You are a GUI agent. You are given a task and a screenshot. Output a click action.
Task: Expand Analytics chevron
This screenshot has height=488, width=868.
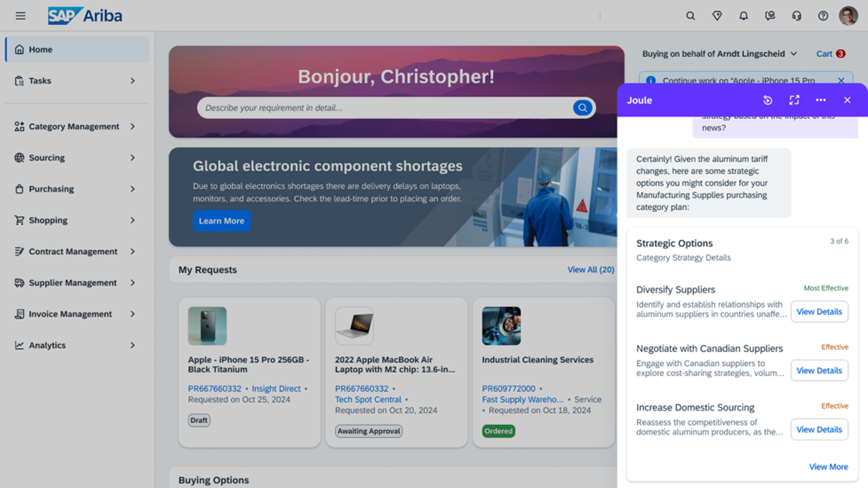click(x=133, y=345)
